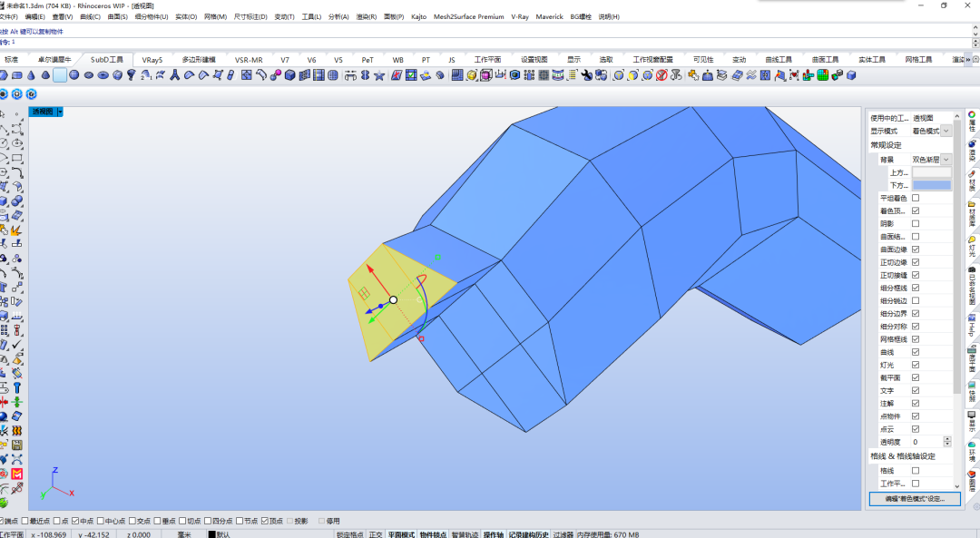
Task: Click the 上方 background color swatch
Action: click(931, 172)
